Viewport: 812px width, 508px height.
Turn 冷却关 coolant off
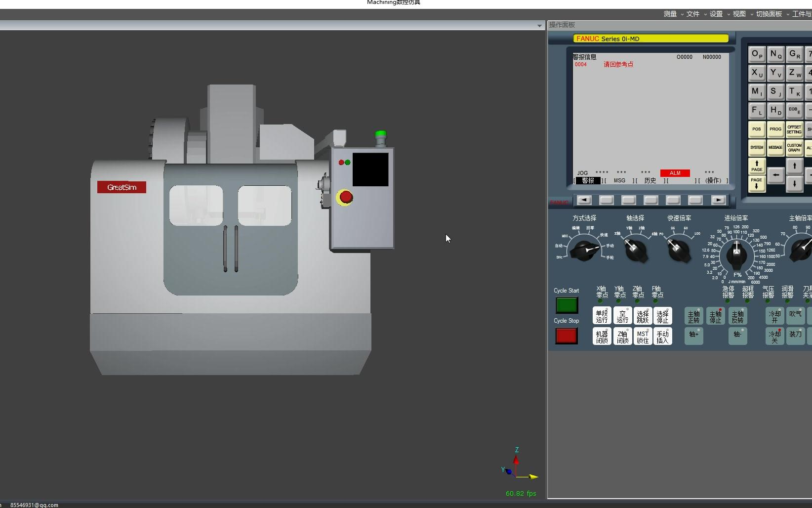pos(774,336)
